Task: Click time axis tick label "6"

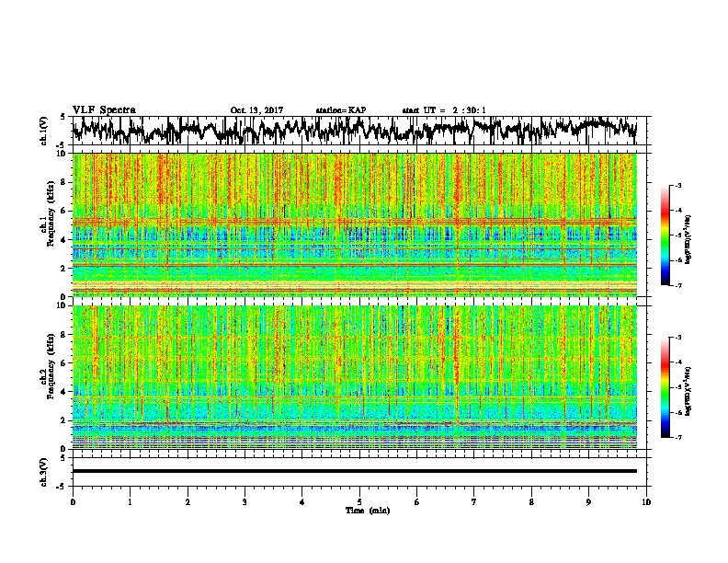Action: click(x=416, y=502)
